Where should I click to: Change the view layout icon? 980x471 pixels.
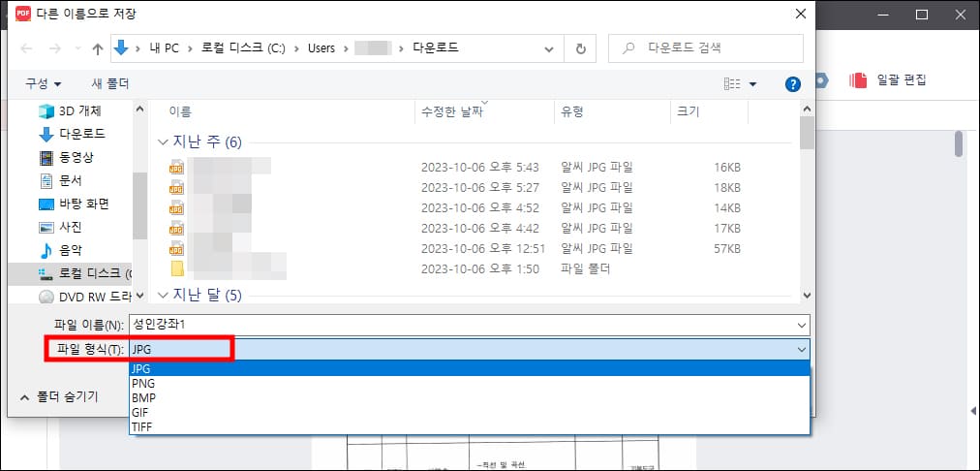(x=732, y=83)
